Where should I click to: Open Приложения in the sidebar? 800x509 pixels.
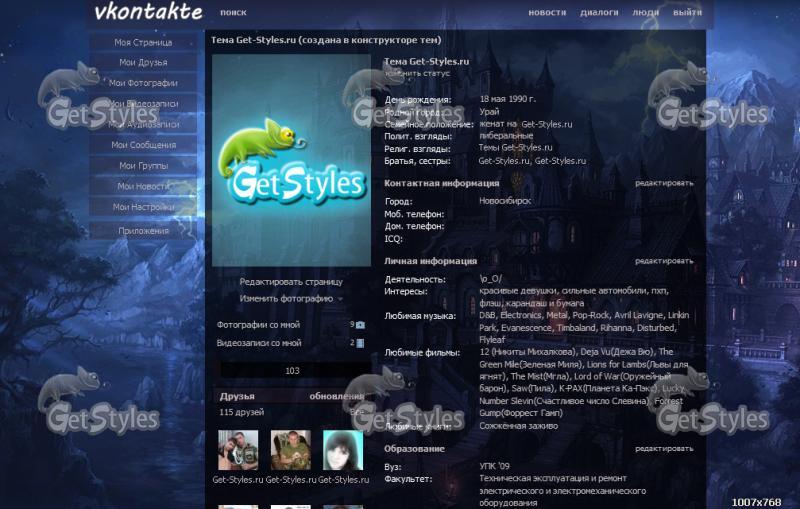(143, 230)
